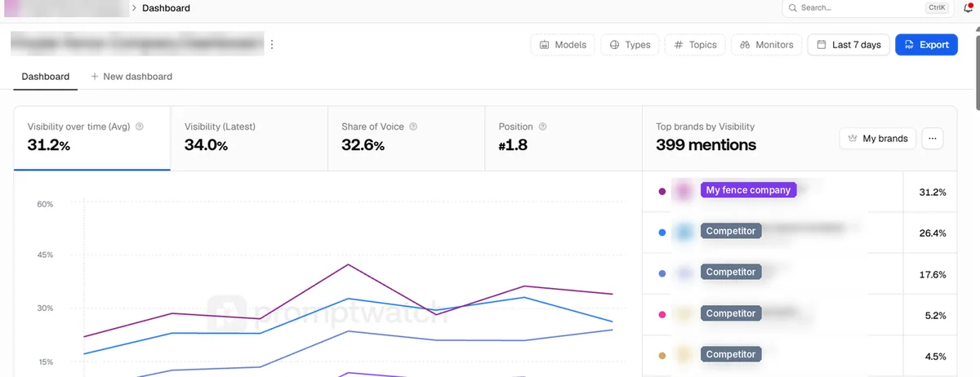Select the Dashboard tab
980x377 pixels.
coord(46,76)
